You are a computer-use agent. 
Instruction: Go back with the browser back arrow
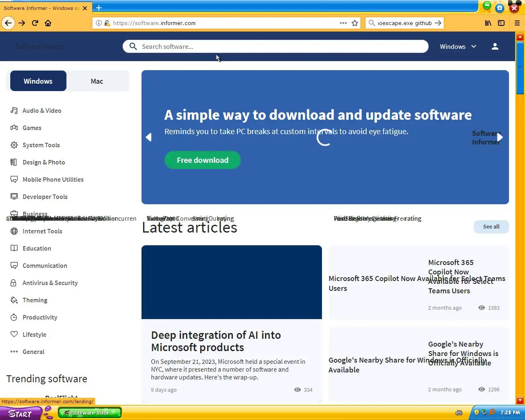[8, 23]
